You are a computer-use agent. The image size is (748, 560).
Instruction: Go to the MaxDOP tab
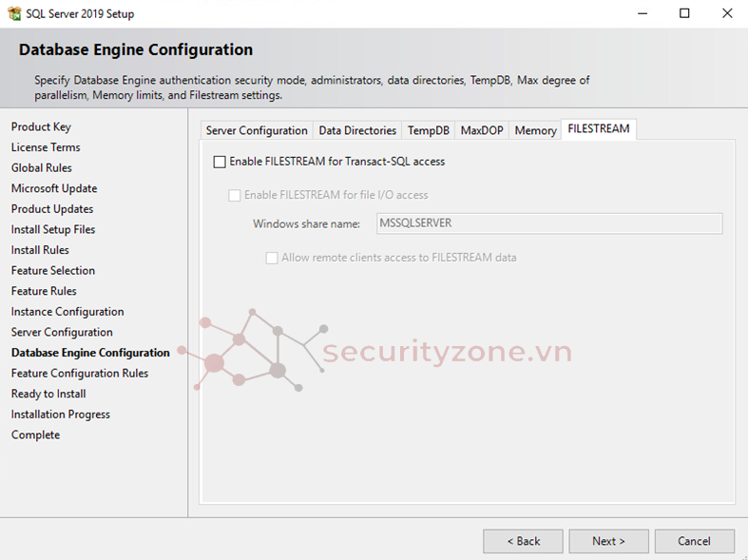pyautogui.click(x=482, y=130)
